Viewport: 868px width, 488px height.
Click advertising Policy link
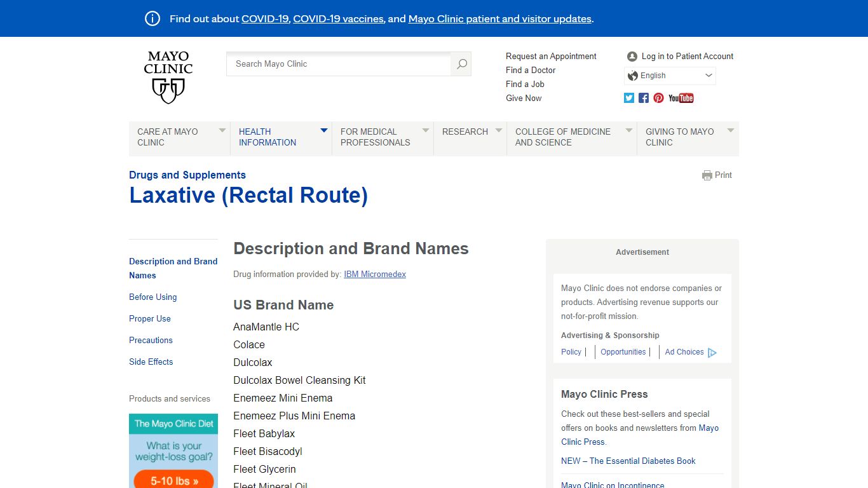coord(571,352)
